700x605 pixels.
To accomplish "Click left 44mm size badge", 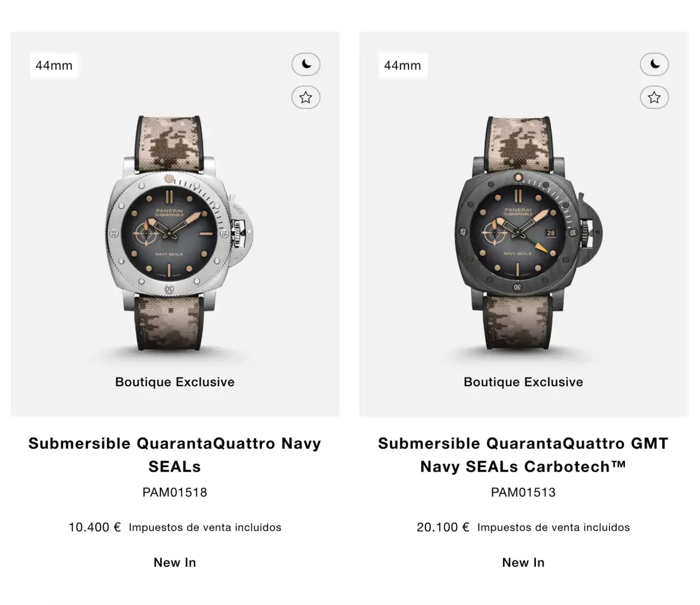I will pos(54,66).
